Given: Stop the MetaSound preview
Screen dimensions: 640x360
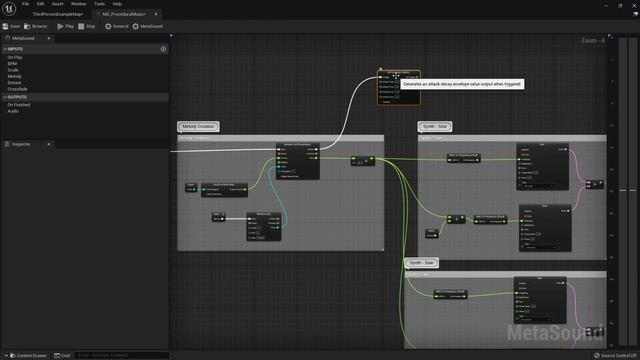Looking at the screenshot, I should coord(87,26).
